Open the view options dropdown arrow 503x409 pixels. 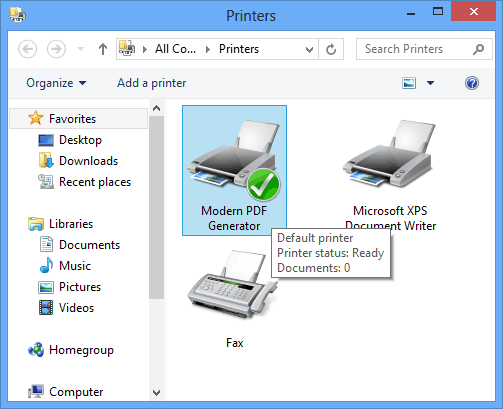coord(430,83)
